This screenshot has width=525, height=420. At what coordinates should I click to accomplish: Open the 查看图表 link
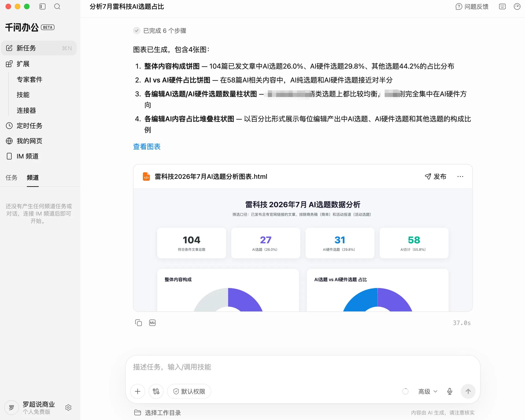click(147, 147)
